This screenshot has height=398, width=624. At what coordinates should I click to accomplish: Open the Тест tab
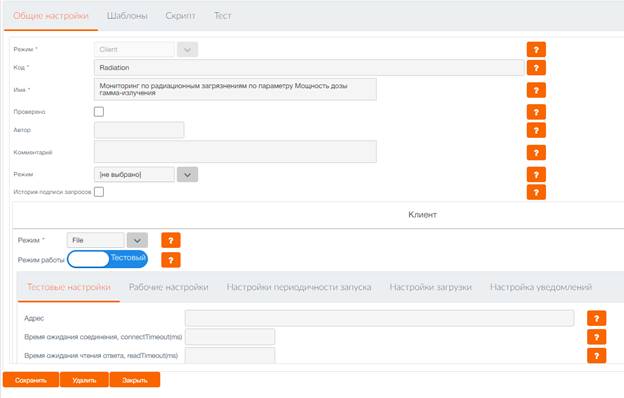(x=223, y=16)
